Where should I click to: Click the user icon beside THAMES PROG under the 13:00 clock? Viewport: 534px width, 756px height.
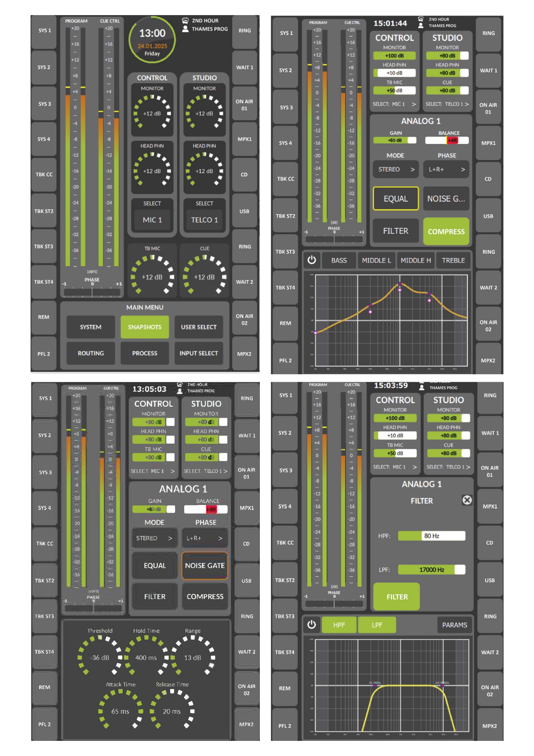click(x=185, y=29)
